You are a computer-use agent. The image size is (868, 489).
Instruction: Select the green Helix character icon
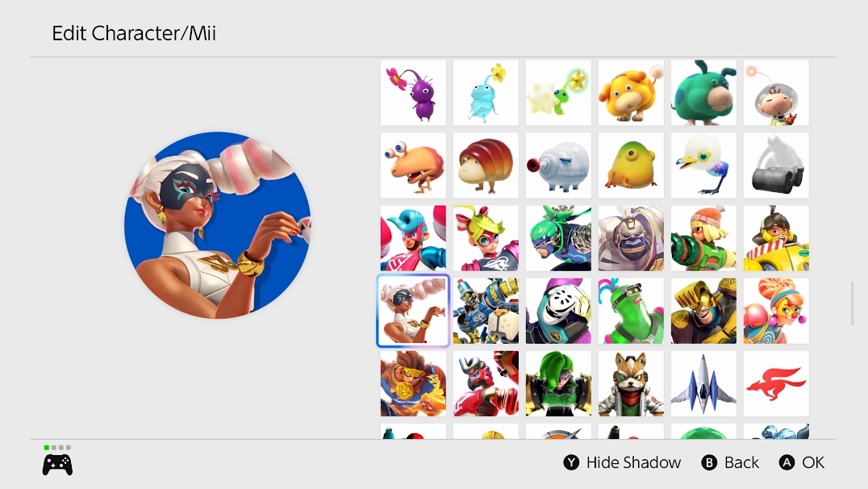(x=631, y=311)
